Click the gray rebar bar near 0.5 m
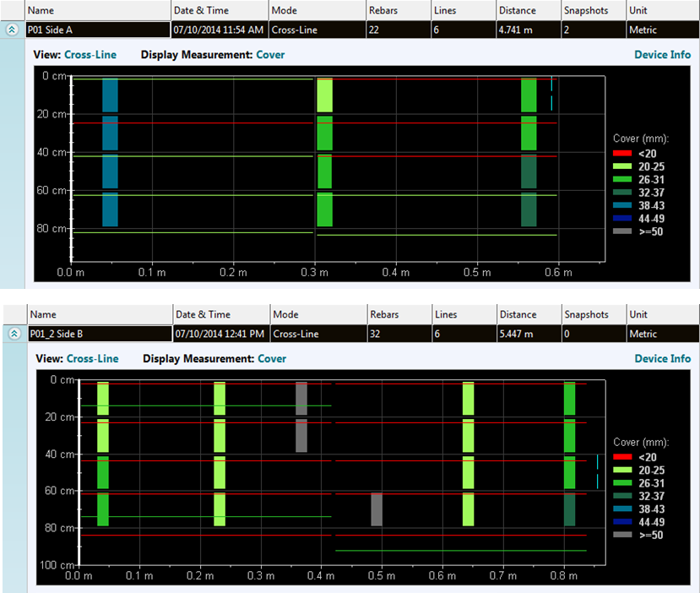 [377, 509]
